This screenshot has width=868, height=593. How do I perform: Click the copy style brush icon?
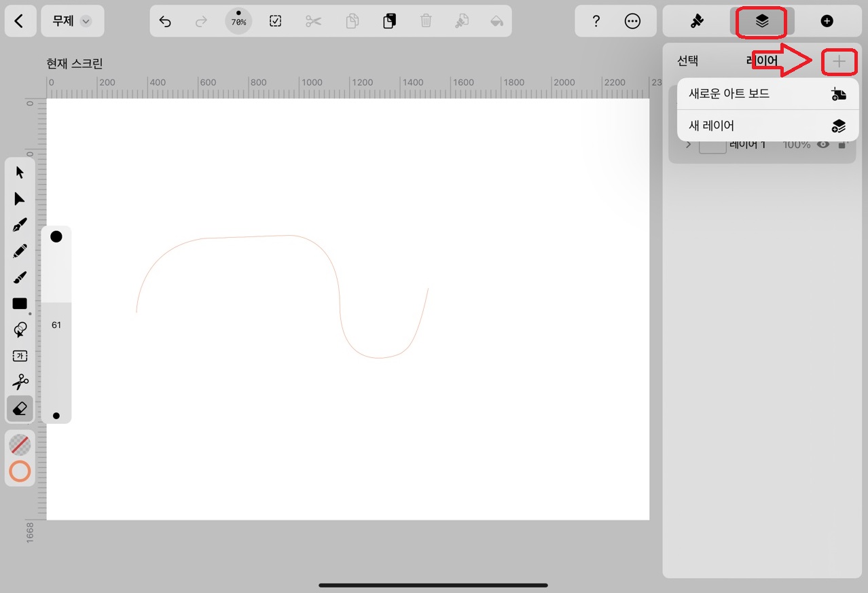point(462,22)
